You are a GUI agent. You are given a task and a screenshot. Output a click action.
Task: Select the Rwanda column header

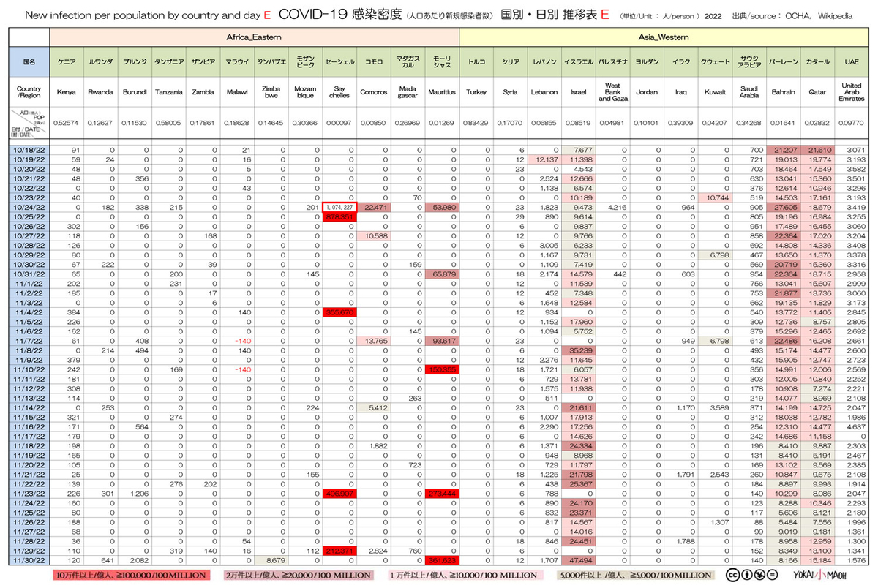pyautogui.click(x=100, y=92)
